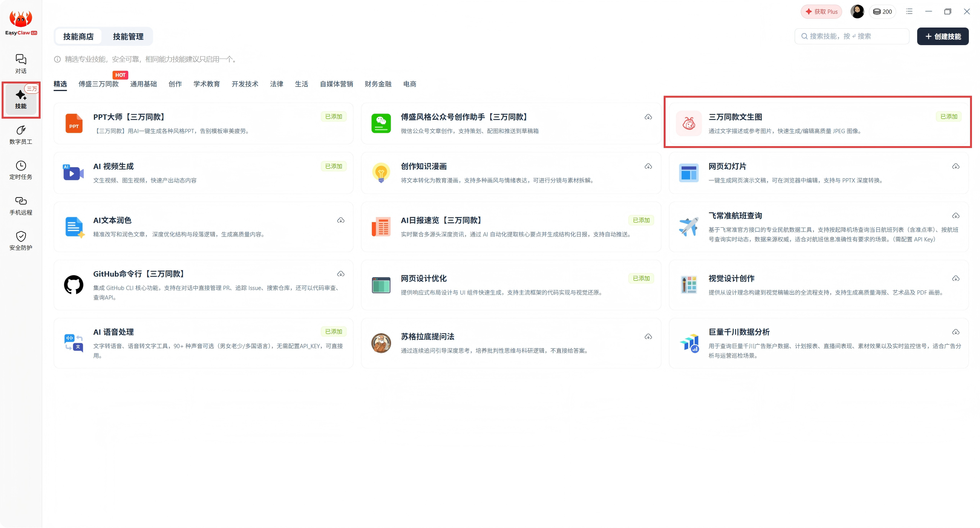Open 数字员工 in the sidebar
Viewport: 980px width, 528px height.
point(21,135)
